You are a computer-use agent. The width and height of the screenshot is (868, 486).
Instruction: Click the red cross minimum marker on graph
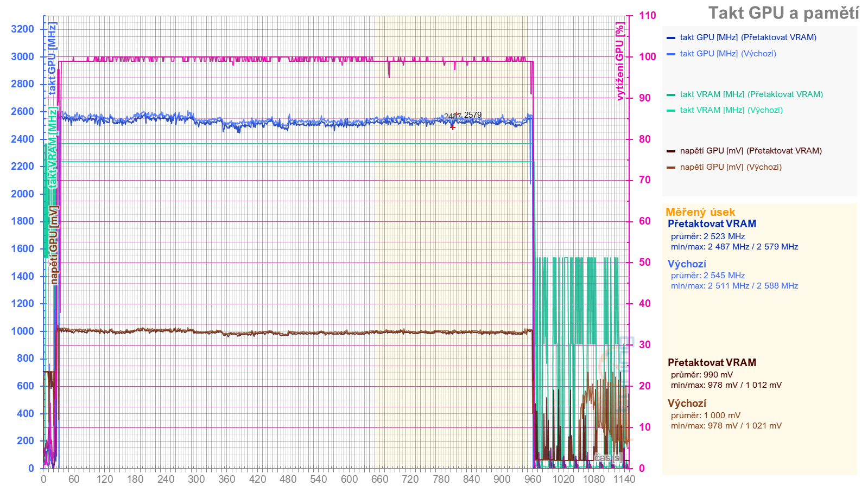point(453,127)
